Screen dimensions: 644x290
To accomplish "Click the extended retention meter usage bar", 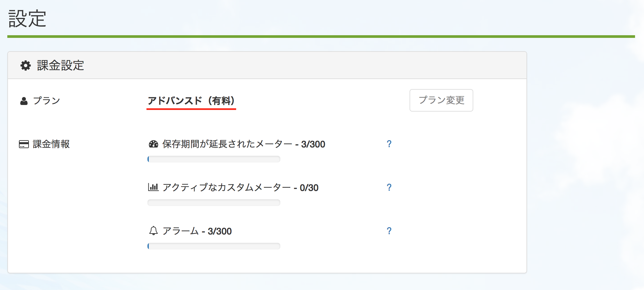I will pos(214,159).
